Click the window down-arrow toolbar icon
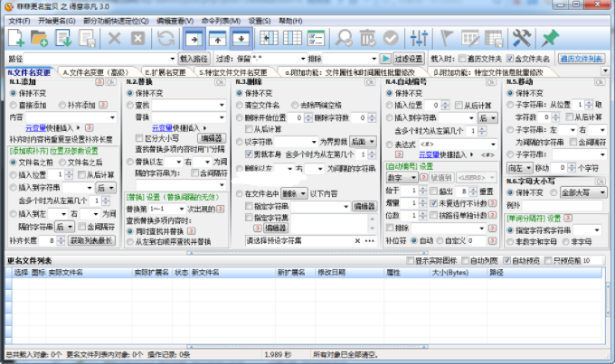Image resolution: width=615 pixels, height=364 pixels. coord(241,39)
